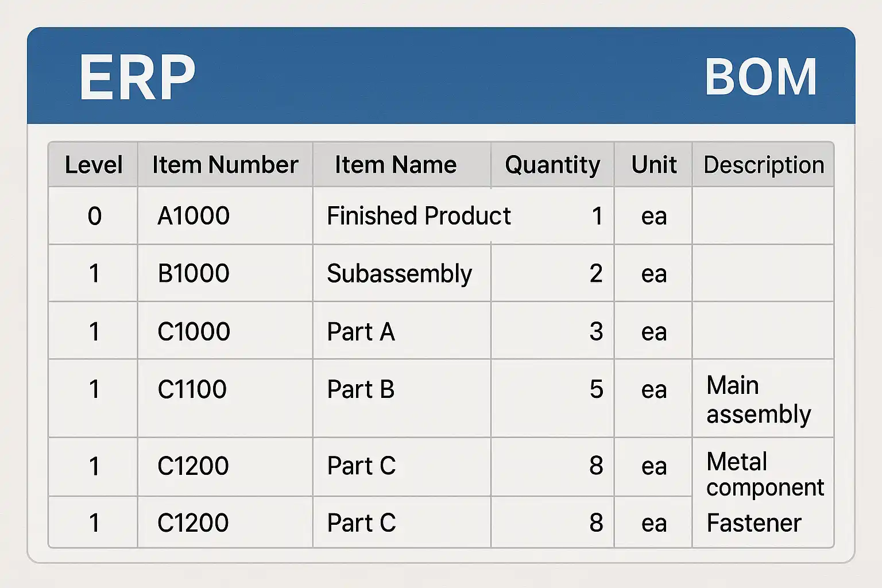Click the Level column header
Viewport: 882px width, 588px height.
tap(94, 165)
